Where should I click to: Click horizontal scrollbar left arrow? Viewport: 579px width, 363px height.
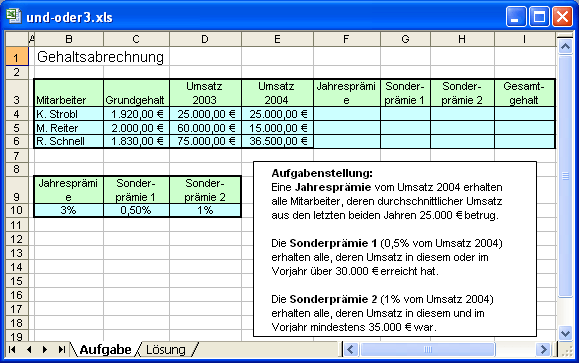[351, 349]
